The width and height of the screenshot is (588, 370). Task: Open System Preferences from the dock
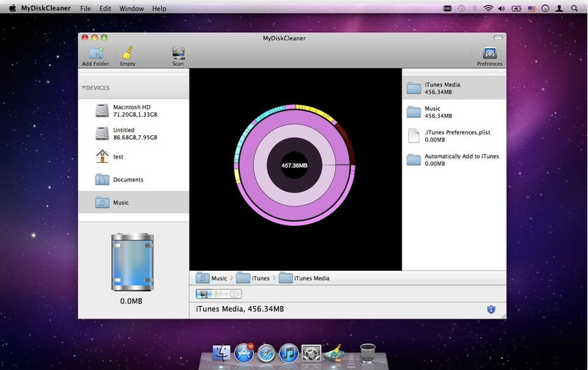311,353
